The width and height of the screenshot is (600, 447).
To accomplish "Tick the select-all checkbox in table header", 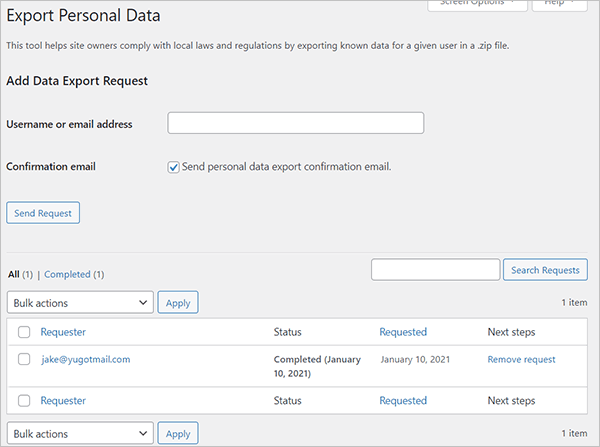I will [x=24, y=332].
